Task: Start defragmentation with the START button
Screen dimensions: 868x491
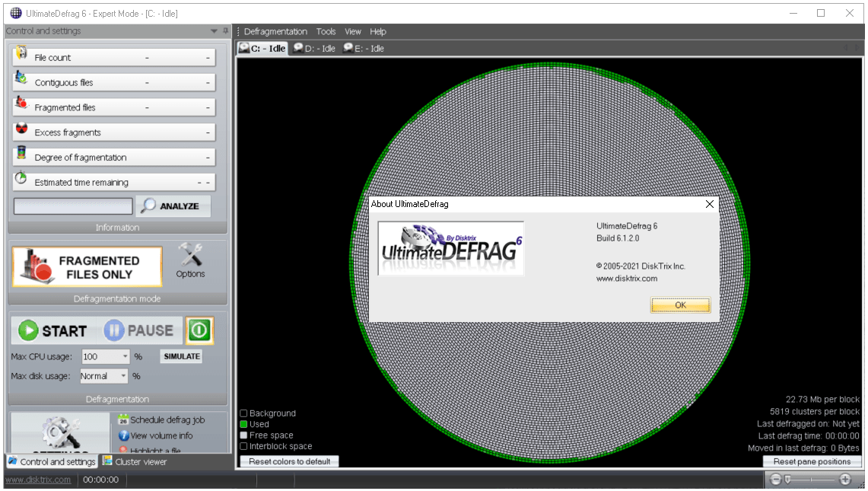Action: click(52, 331)
